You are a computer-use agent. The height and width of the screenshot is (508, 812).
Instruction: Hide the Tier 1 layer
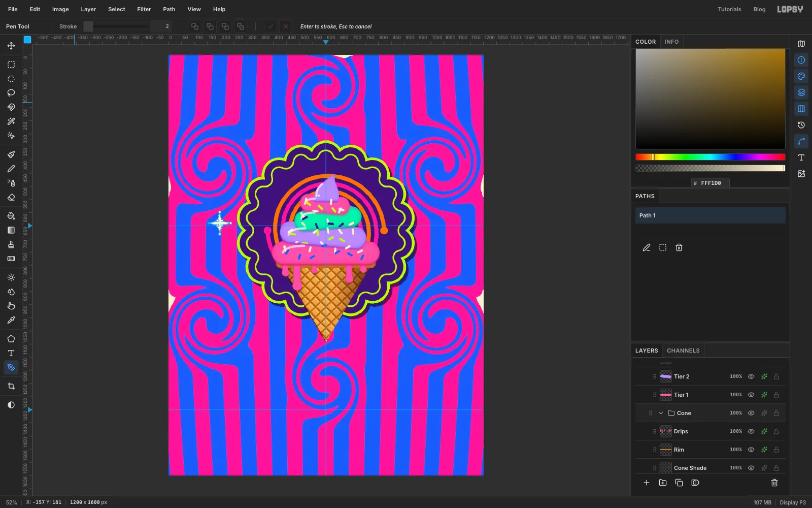[751, 395]
